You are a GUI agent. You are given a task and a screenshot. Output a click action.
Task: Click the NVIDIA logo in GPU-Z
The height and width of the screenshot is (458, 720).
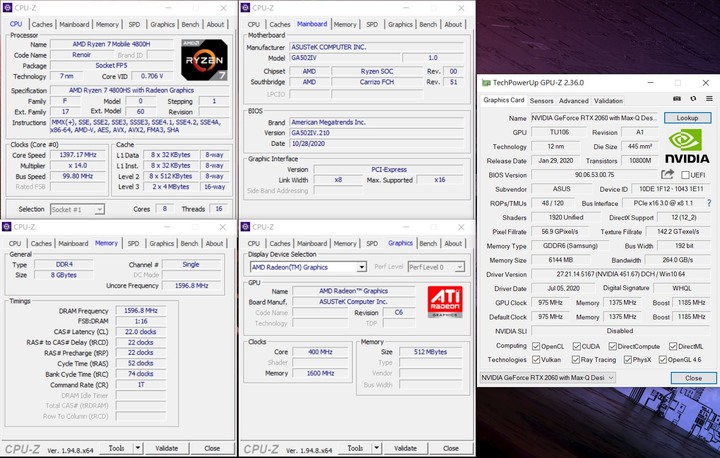(687, 146)
